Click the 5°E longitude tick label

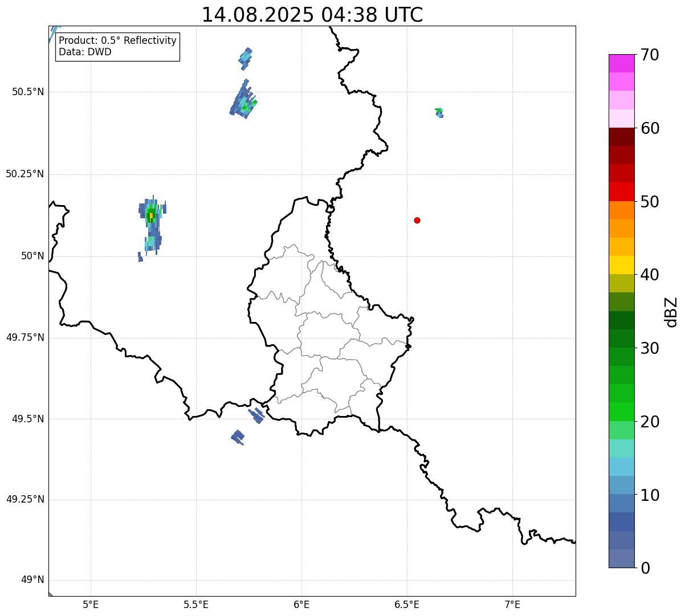[91, 604]
